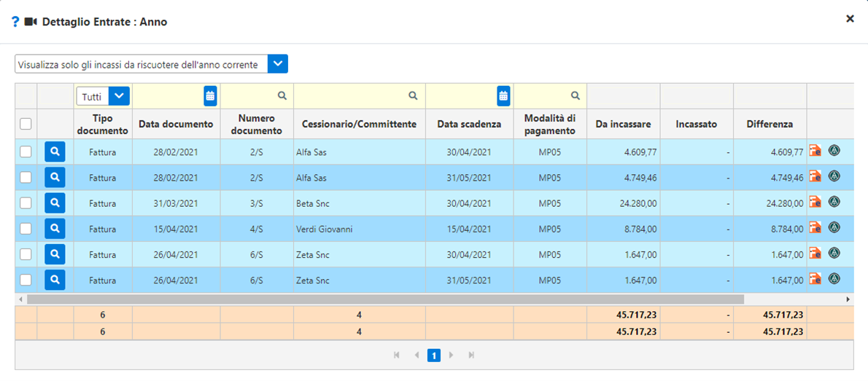Toggle the select-all checkbox in table header

coord(26,125)
